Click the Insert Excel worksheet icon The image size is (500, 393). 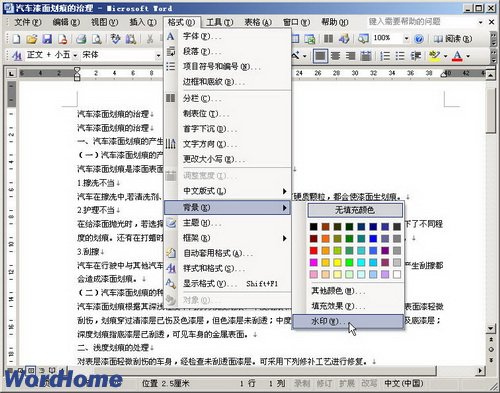[310, 39]
